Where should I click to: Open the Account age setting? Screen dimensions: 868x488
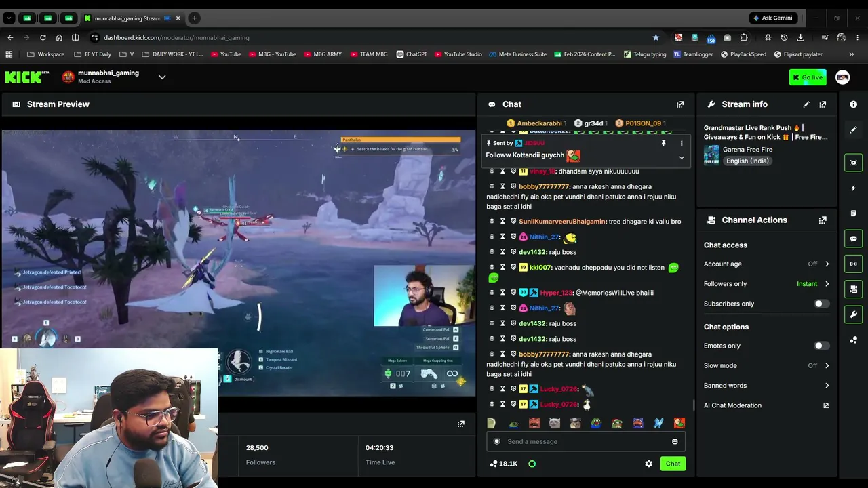pos(766,264)
